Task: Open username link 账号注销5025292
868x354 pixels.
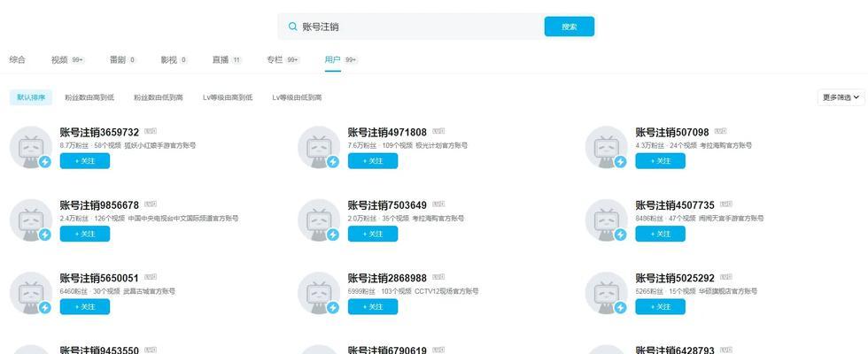Action: coord(675,278)
